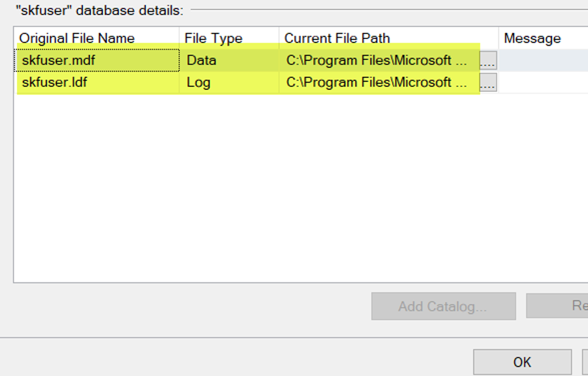
Task: Click the partially visible button beside OK
Action: (x=585, y=362)
